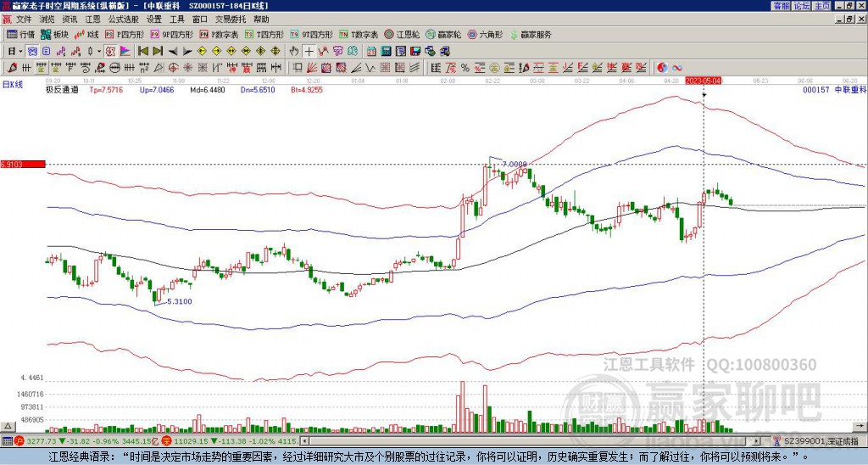Select the crosshair cursor tool

coord(309,51)
